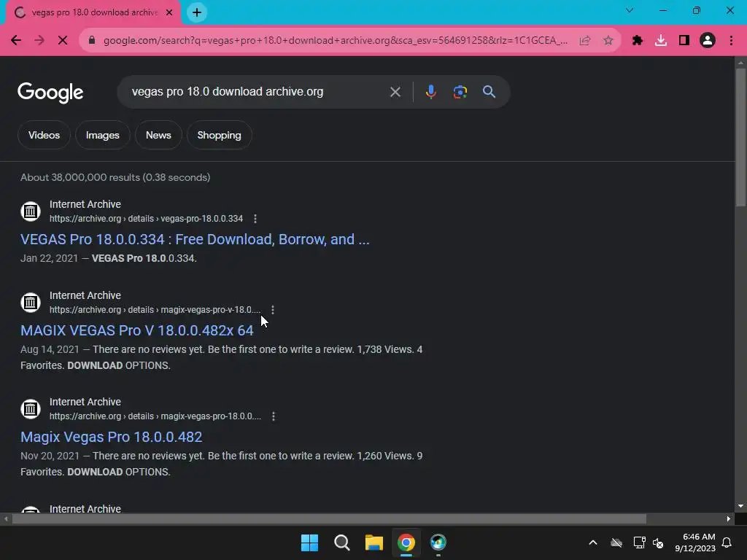Click Internet Archive favicon of third result
This screenshot has width=747, height=560.
click(31, 409)
